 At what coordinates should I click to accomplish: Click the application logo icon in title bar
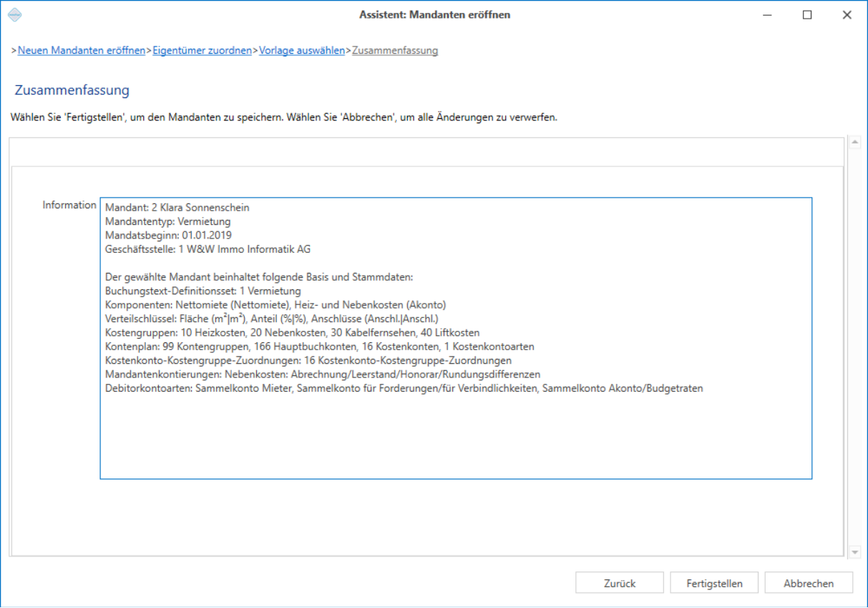(x=14, y=14)
